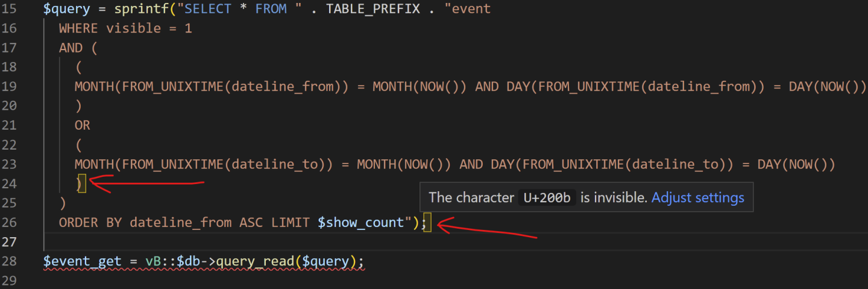This screenshot has width=868, height=289.
Task: Click line number 15 in the gutter
Action: point(9,9)
